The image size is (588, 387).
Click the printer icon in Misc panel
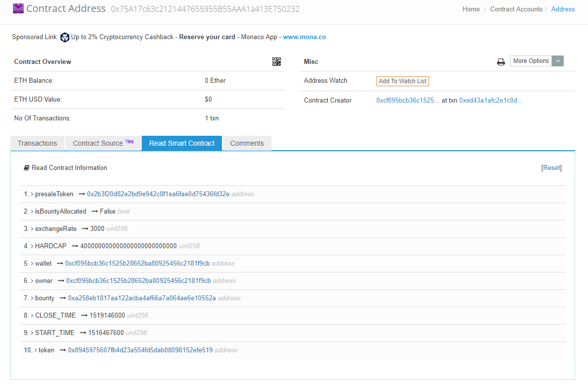(501, 62)
